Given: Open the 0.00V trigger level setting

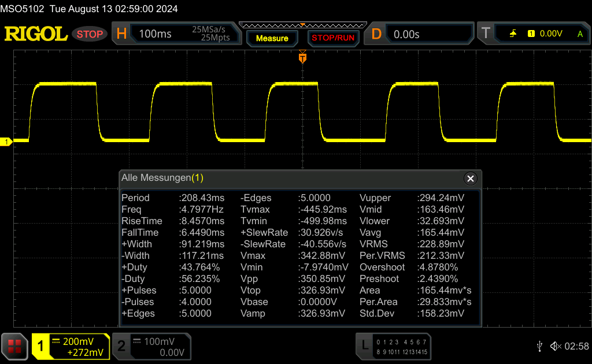Looking at the screenshot, I should point(550,34).
